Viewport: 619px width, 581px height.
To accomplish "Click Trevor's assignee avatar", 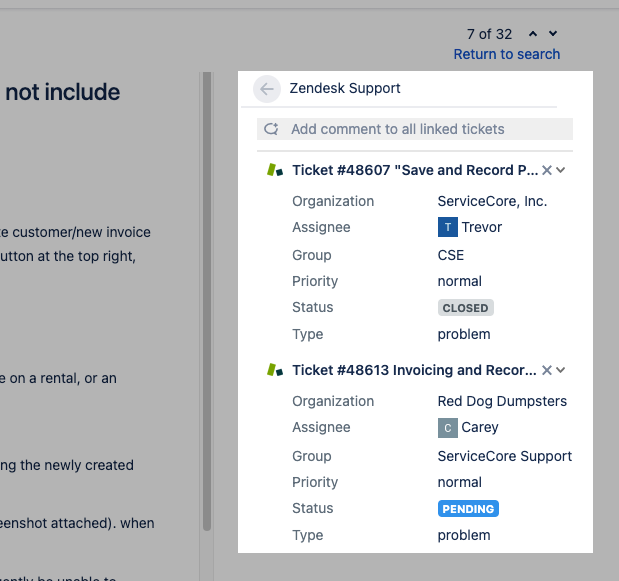I will tap(447, 227).
